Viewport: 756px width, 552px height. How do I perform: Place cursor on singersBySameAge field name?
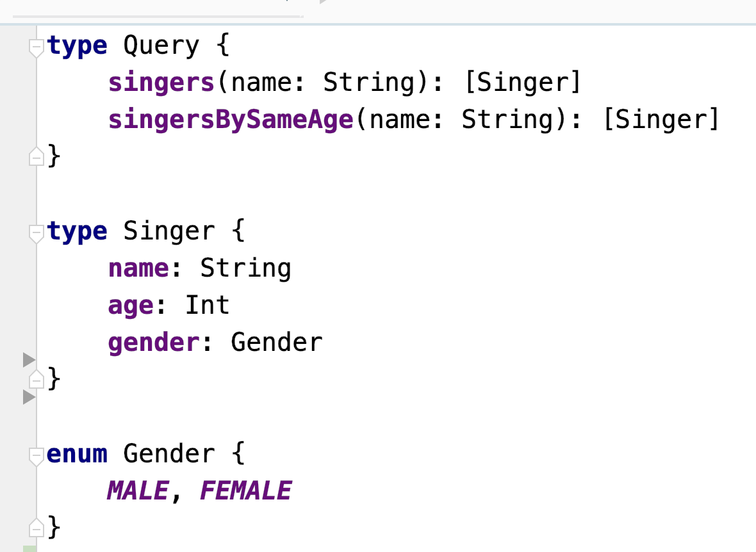pyautogui.click(x=231, y=120)
